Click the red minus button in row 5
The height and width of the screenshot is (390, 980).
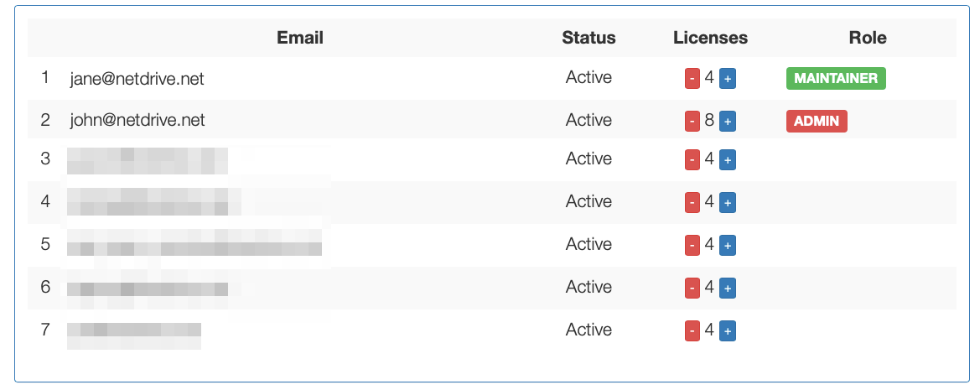(x=692, y=246)
